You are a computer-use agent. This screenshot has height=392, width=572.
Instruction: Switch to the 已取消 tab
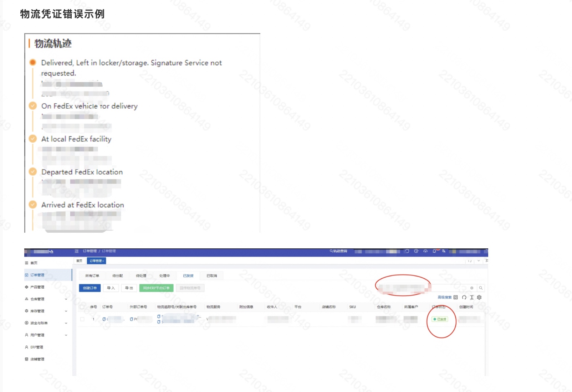pos(212,276)
